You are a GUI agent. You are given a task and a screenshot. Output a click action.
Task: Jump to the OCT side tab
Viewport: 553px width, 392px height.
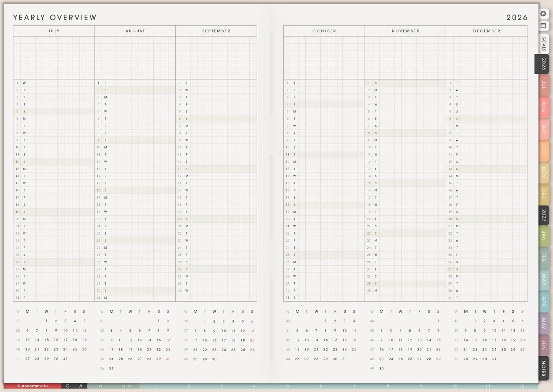544,151
